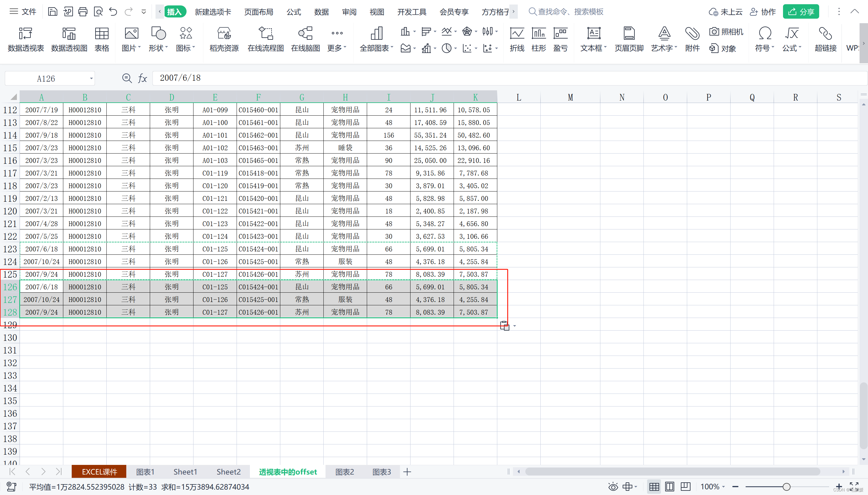Open 稻壳资源 resources
Image resolution: width=868 pixels, height=495 pixels.
pos(224,39)
